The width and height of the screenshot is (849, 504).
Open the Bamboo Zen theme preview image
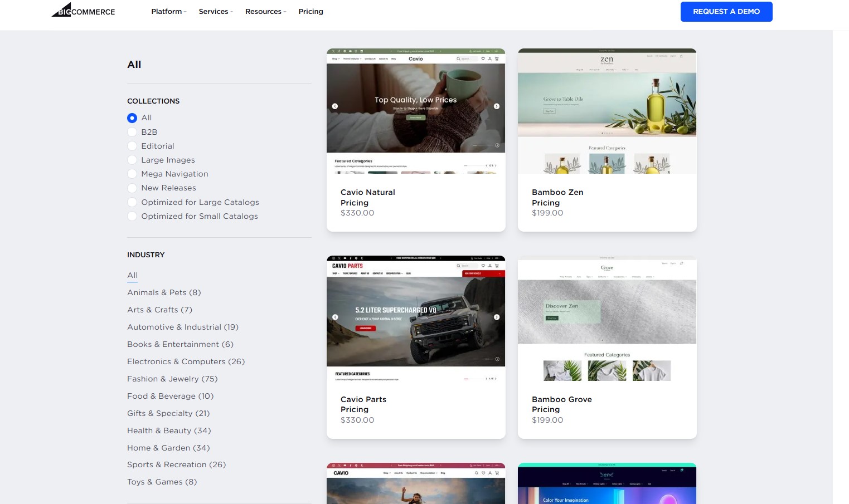tap(607, 111)
